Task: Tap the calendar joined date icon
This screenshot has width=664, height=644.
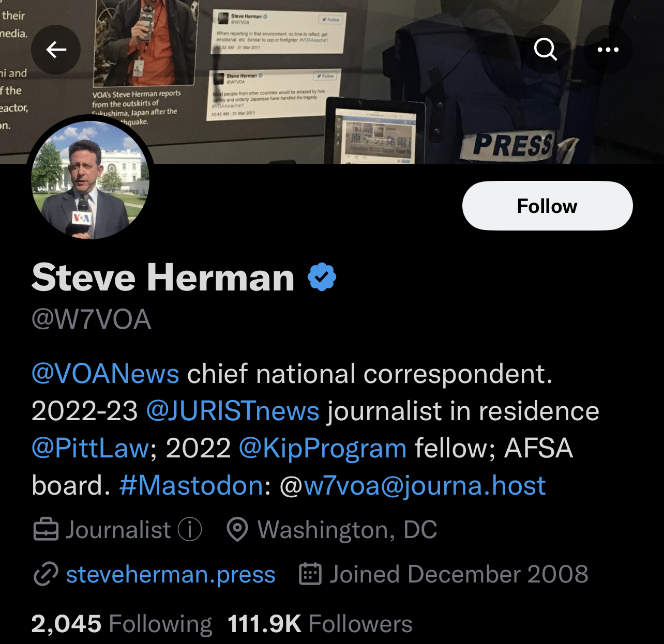Action: point(310,574)
